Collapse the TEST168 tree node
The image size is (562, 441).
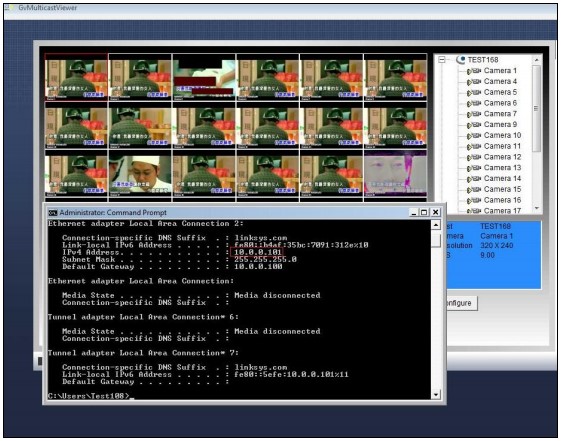[x=442, y=60]
